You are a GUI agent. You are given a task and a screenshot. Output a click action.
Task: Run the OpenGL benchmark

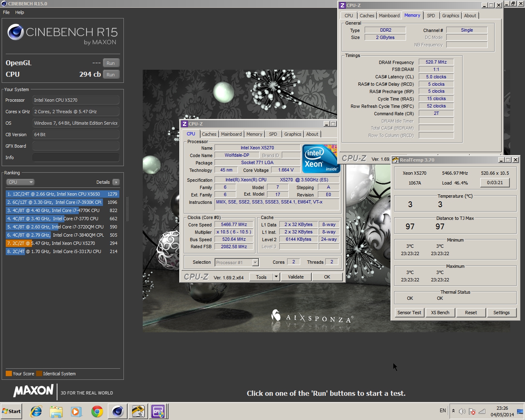coord(111,63)
